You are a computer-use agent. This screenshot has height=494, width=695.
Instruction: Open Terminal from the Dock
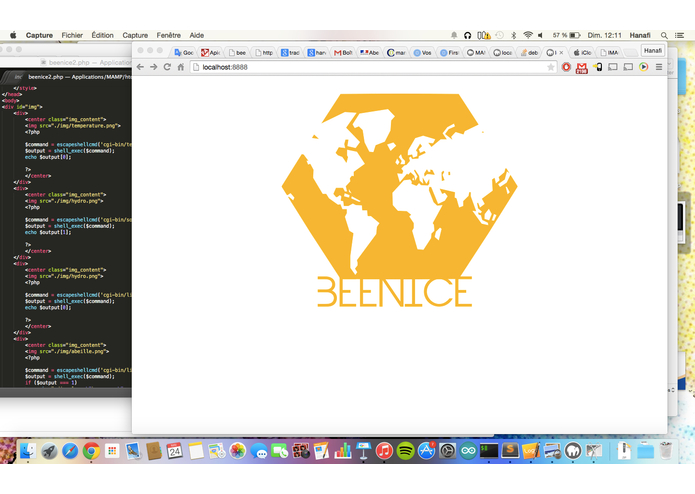click(489, 451)
